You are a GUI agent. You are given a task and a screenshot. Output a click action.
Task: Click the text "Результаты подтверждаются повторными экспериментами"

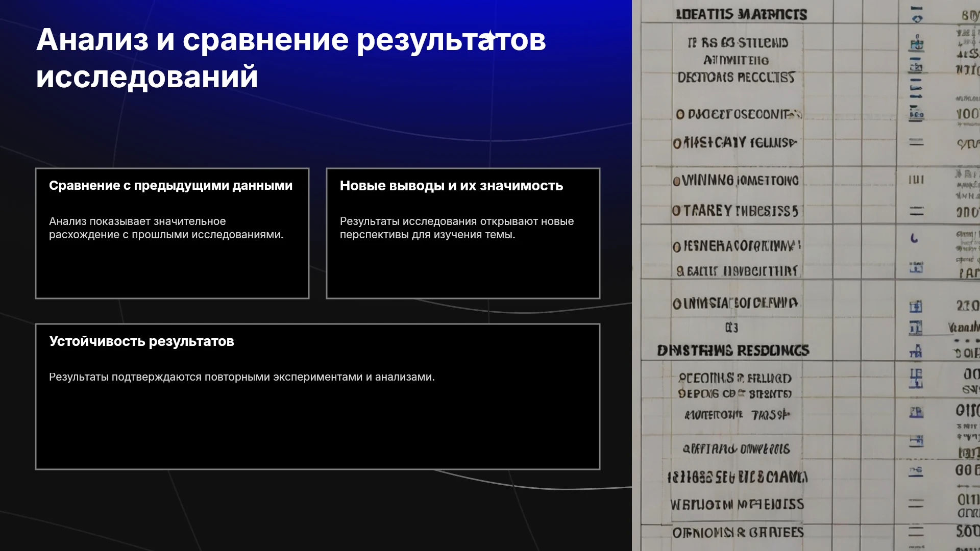coord(242,377)
